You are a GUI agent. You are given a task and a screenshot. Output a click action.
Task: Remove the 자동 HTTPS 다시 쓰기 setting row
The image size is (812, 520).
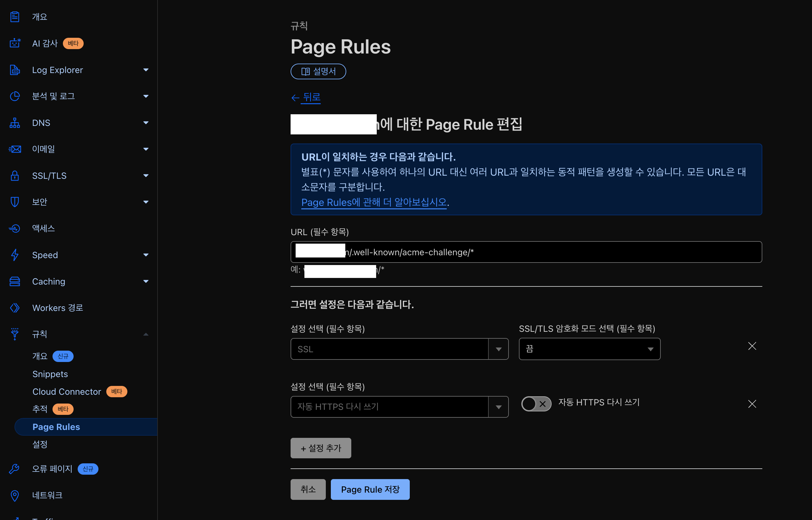coord(752,404)
